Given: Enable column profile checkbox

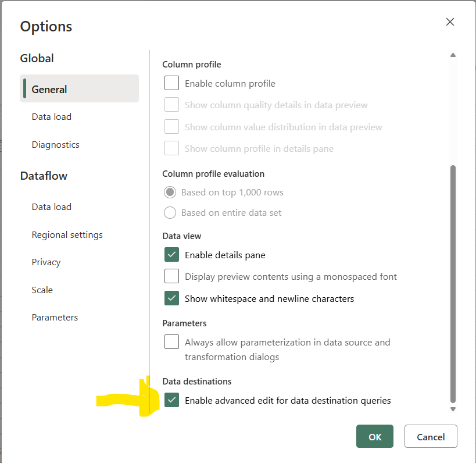Looking at the screenshot, I should point(171,83).
